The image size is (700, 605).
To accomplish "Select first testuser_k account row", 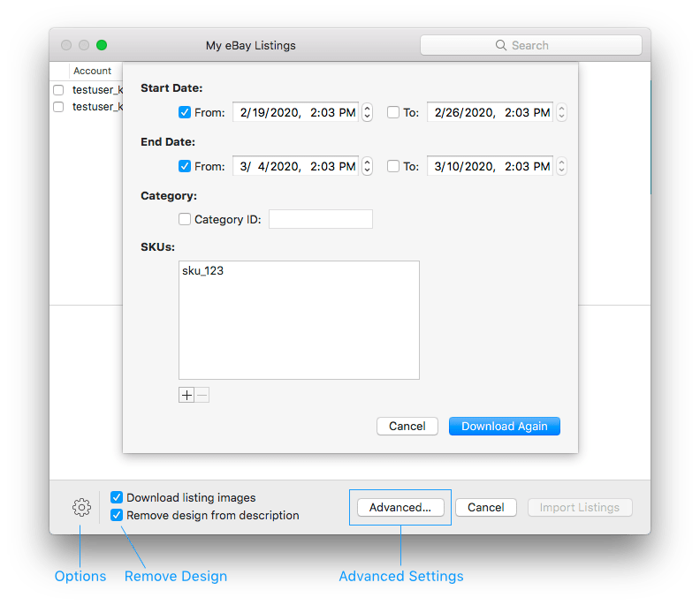I will point(87,90).
